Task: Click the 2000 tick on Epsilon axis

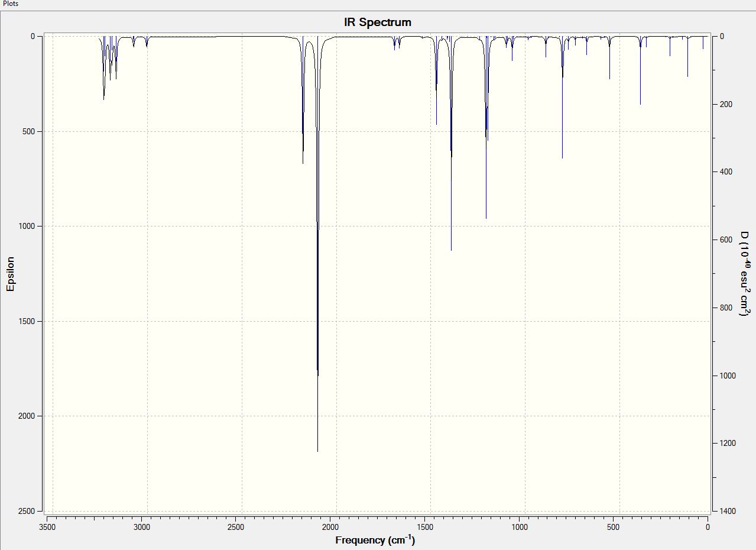Action: point(27,416)
